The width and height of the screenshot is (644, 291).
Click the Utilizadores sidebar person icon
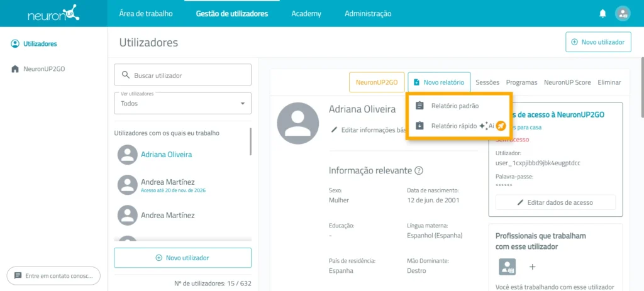(x=15, y=43)
